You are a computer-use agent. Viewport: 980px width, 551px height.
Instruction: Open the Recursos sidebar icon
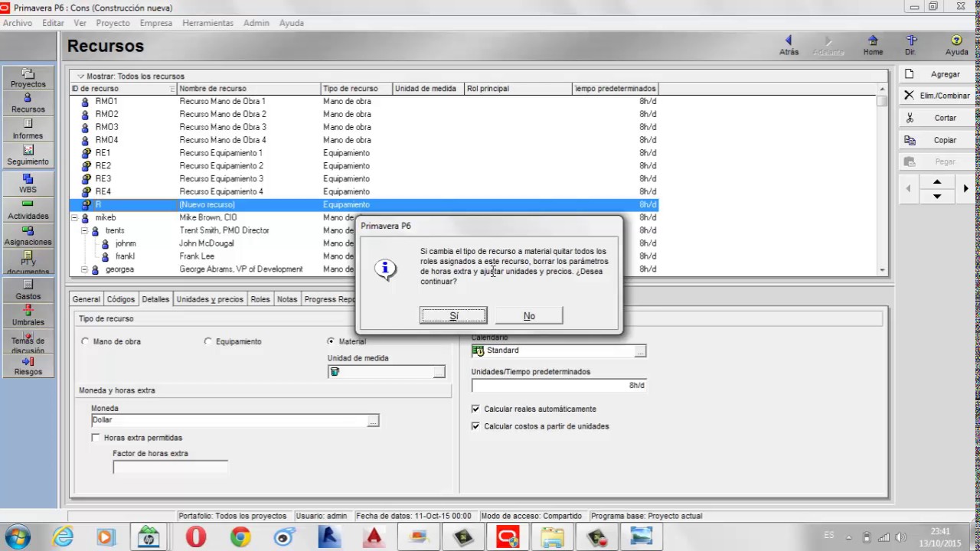(28, 103)
